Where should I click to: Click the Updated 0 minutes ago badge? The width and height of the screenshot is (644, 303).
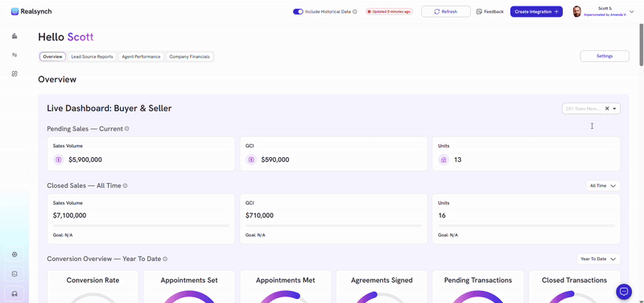pos(389,11)
